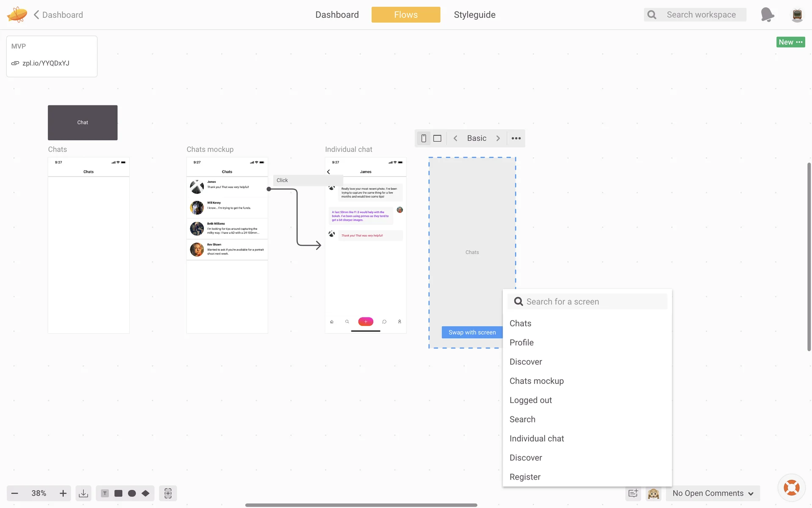812x508 pixels.
Task: Switch placeholder to desktop device frame
Action: (437, 138)
